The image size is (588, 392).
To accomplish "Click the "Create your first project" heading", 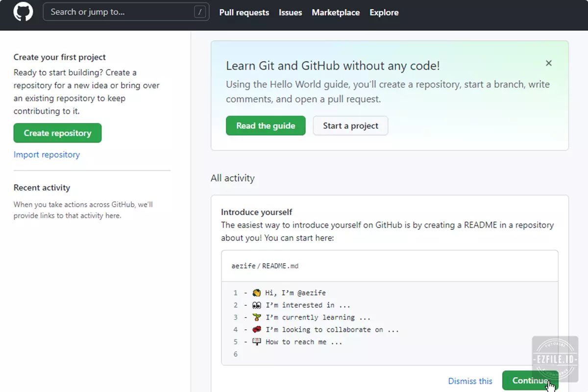I will (60, 57).
